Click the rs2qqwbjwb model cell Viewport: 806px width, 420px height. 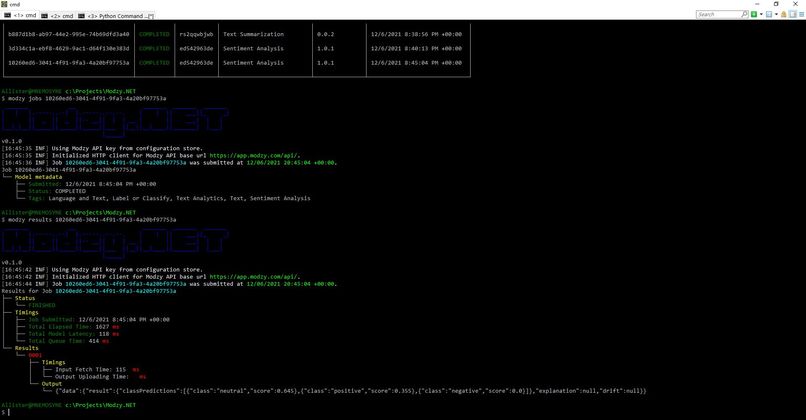click(196, 34)
